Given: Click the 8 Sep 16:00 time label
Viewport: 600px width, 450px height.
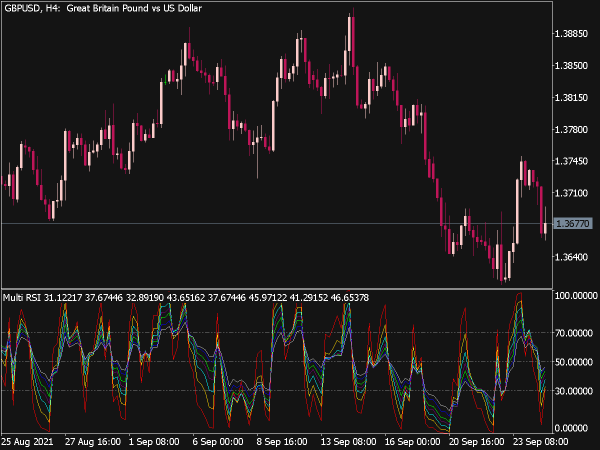Looking at the screenshot, I should 282,442.
